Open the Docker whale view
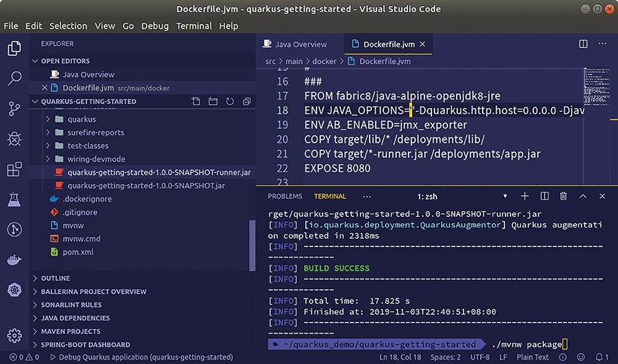The width and height of the screenshot is (618, 364). pos(14,260)
